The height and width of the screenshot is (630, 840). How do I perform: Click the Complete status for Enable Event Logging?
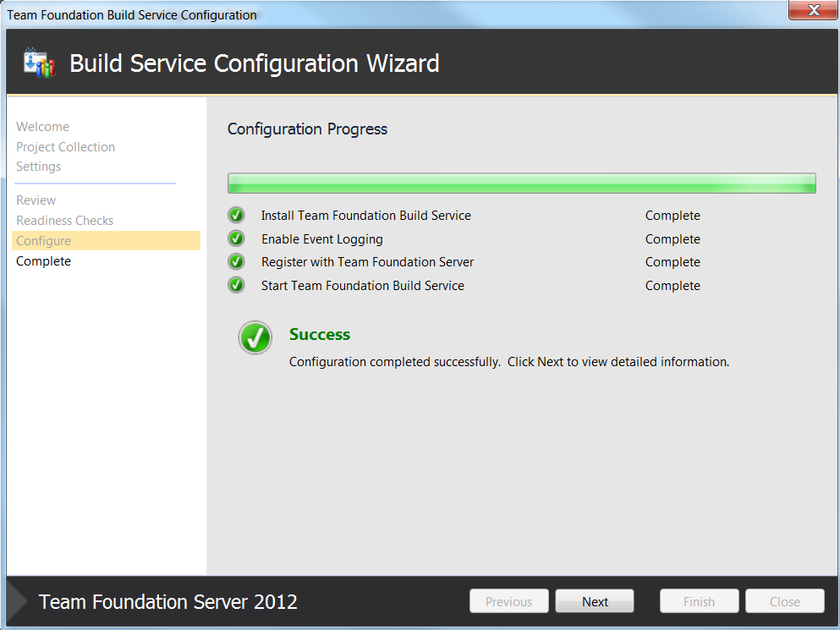click(673, 239)
